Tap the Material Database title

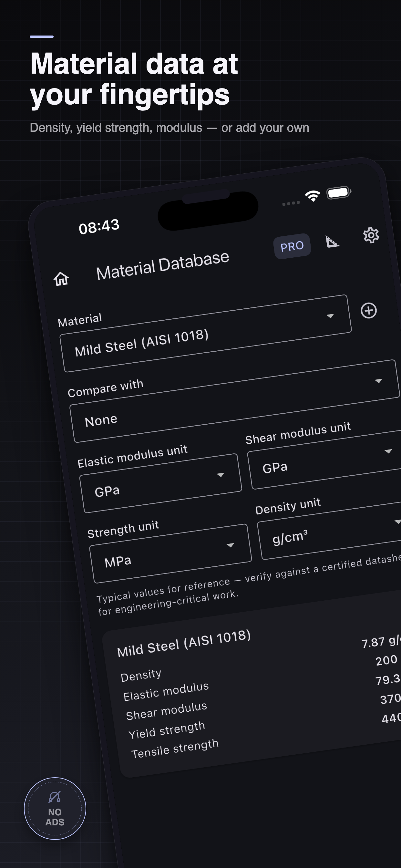click(x=163, y=265)
